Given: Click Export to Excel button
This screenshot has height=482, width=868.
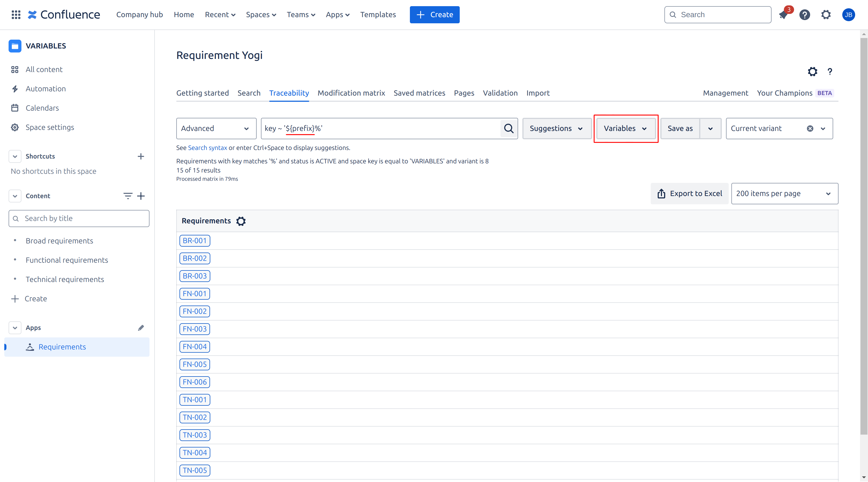Looking at the screenshot, I should click(689, 194).
